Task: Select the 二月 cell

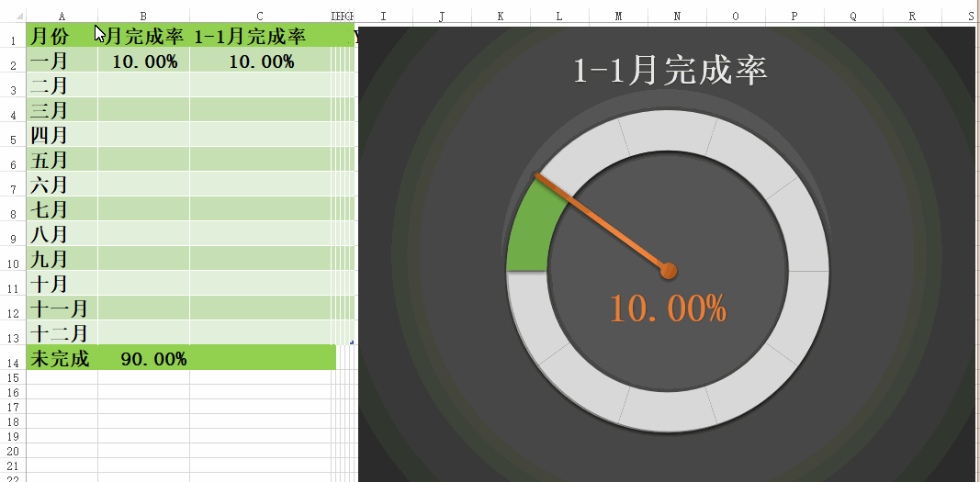Action: pos(62,84)
